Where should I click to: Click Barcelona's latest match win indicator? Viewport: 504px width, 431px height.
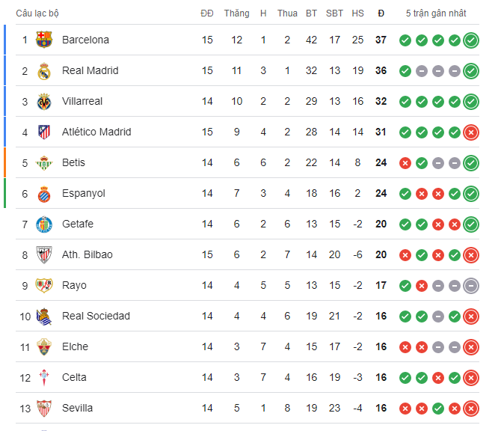pyautogui.click(x=471, y=40)
